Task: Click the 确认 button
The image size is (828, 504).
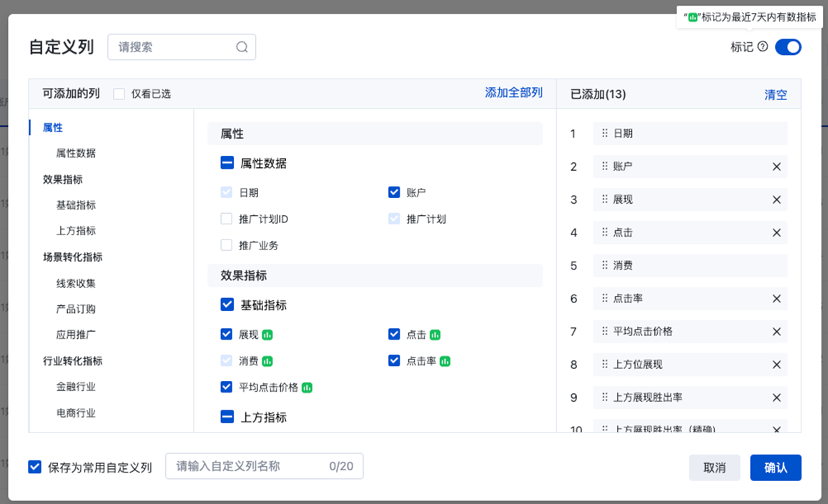Action: pos(775,468)
